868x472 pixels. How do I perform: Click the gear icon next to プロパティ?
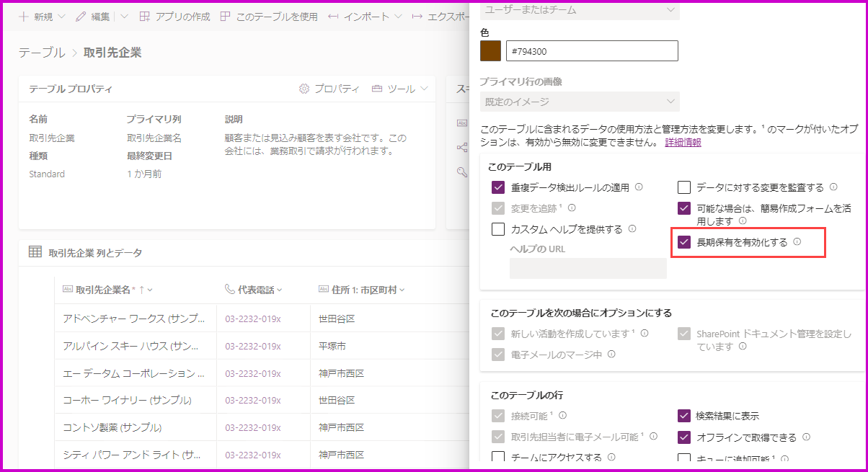304,89
